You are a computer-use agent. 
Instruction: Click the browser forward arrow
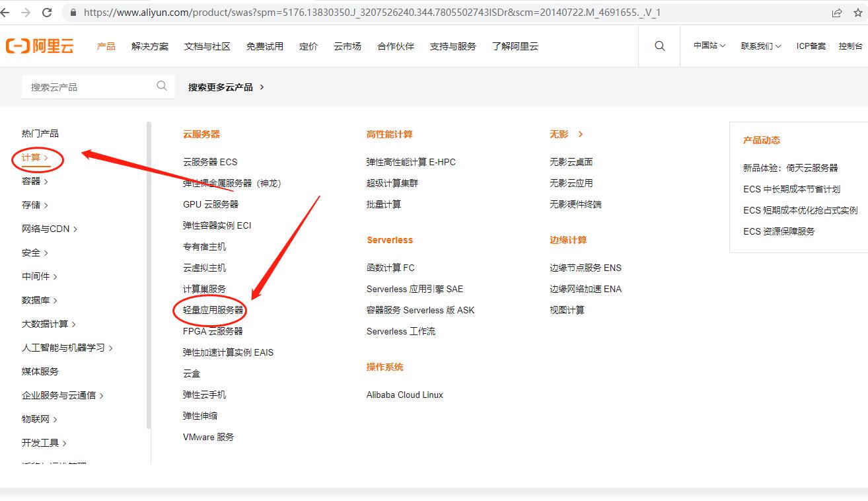click(x=26, y=11)
